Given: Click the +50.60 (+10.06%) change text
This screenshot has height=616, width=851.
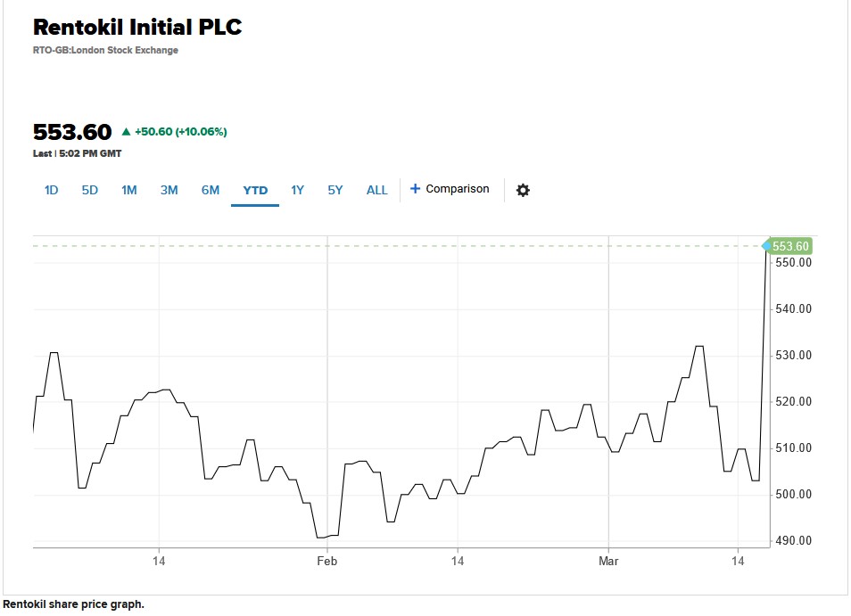Looking at the screenshot, I should point(181,132).
